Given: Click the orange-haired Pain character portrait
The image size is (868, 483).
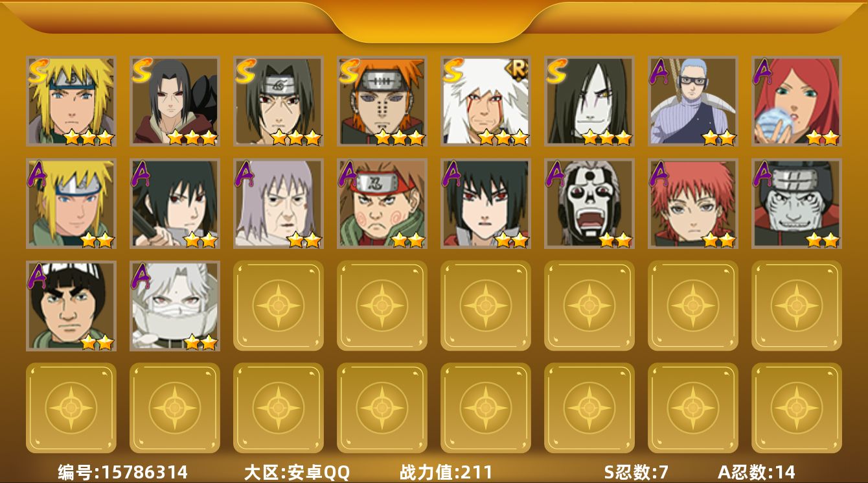Looking at the screenshot, I should click(x=382, y=100).
